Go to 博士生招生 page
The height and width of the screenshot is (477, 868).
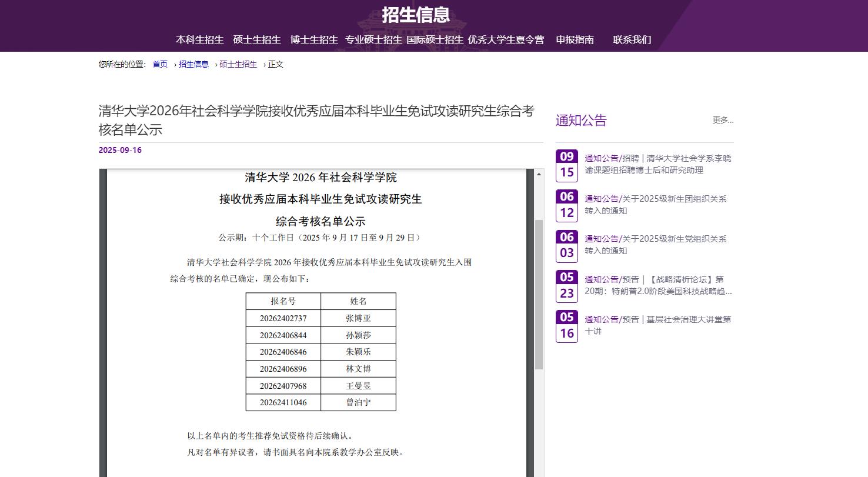pos(314,40)
